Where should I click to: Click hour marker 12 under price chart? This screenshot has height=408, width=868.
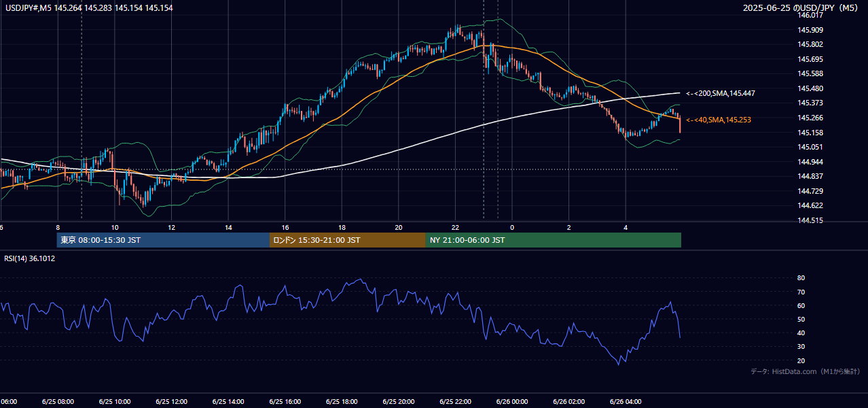tap(172, 227)
